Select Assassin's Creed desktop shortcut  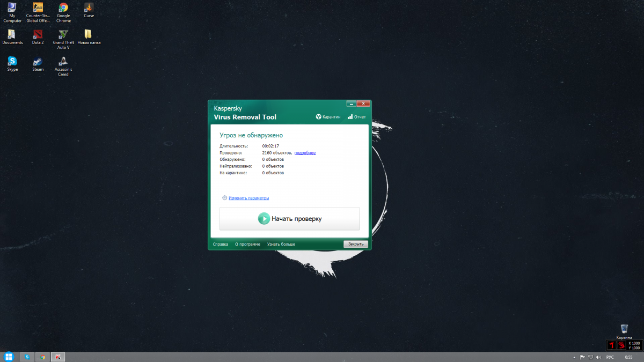point(63,67)
